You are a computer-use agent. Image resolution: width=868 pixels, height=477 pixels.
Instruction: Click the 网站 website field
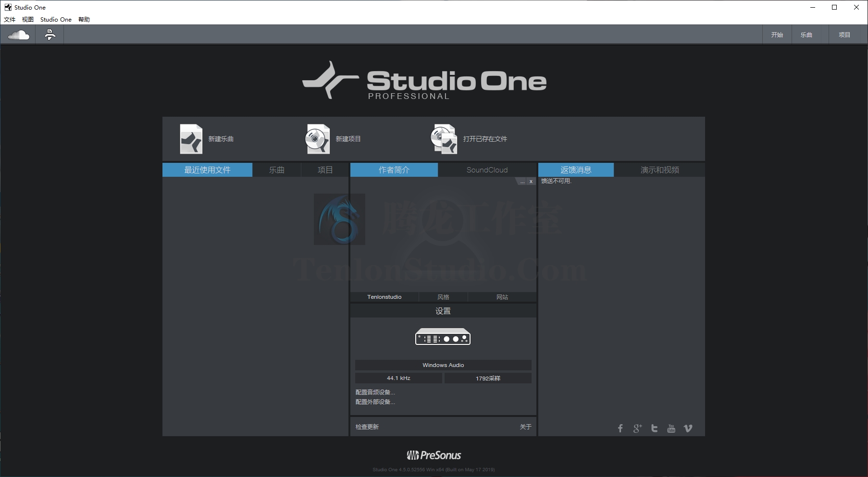tap(502, 297)
